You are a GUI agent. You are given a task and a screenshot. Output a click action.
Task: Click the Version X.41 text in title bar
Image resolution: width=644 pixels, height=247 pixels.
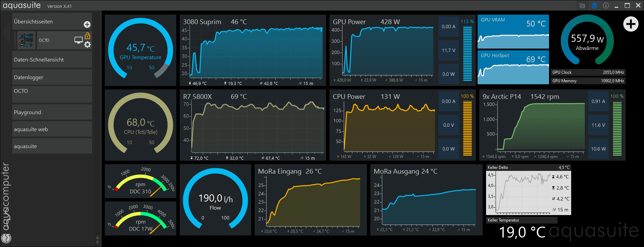59,6
